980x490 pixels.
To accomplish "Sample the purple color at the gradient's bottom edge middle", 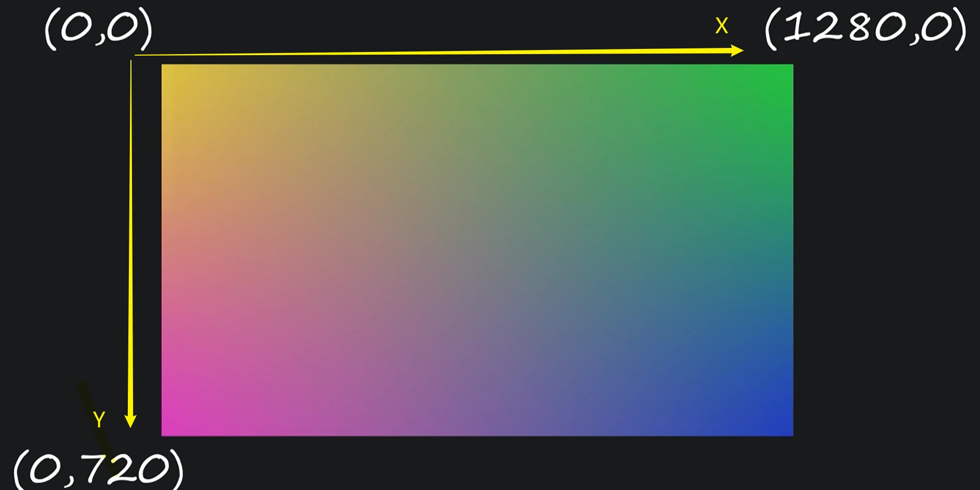I will pyautogui.click(x=477, y=431).
